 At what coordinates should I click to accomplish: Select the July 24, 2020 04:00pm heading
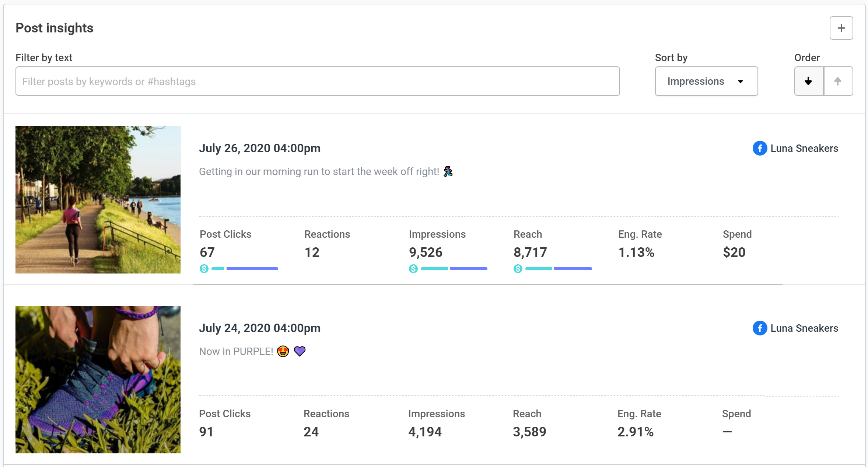pyautogui.click(x=260, y=328)
